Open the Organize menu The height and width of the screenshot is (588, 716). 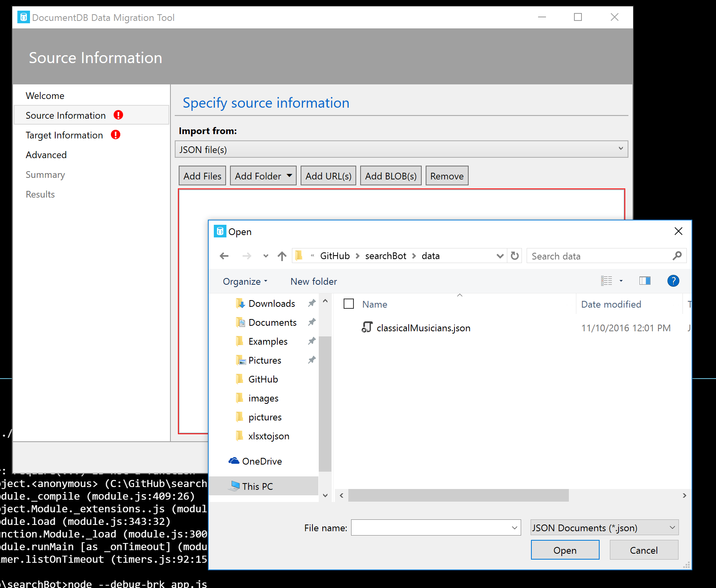click(x=245, y=281)
